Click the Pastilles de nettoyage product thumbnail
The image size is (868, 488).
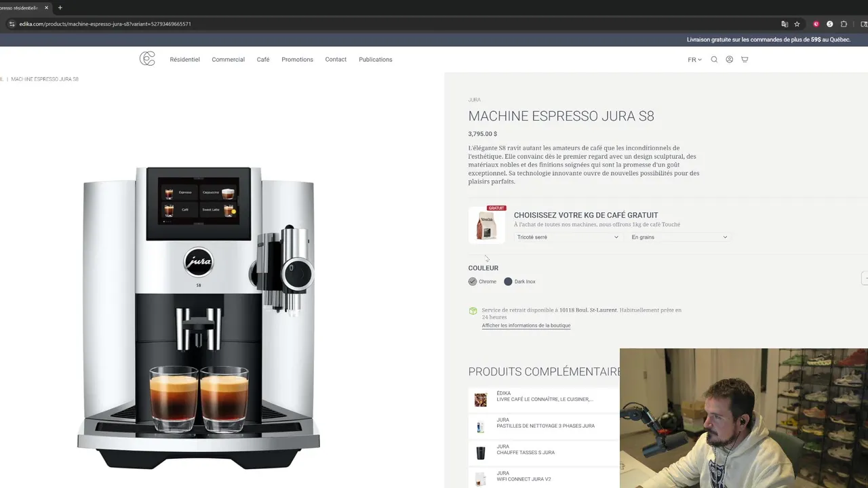(x=481, y=426)
